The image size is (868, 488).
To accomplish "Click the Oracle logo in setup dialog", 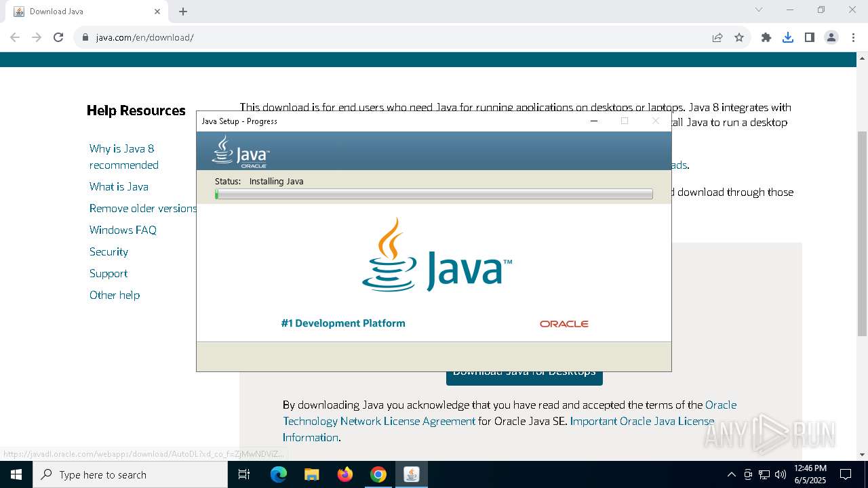I will 564,324.
